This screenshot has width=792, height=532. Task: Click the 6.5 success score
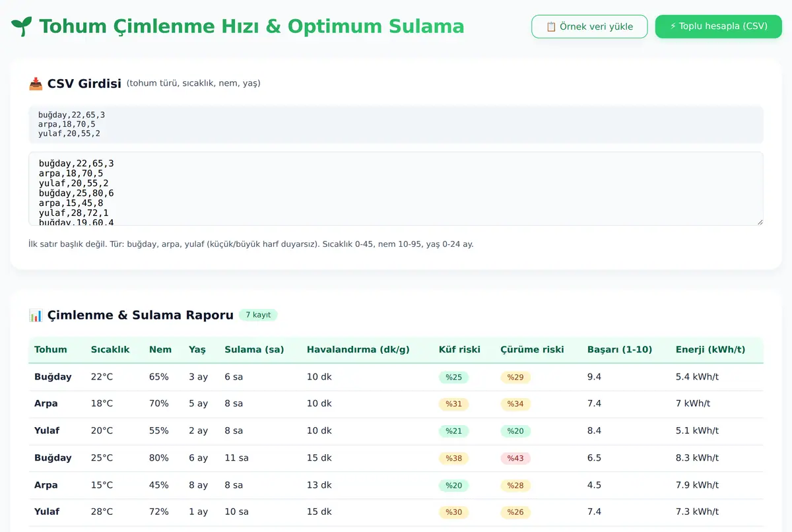pyautogui.click(x=594, y=457)
